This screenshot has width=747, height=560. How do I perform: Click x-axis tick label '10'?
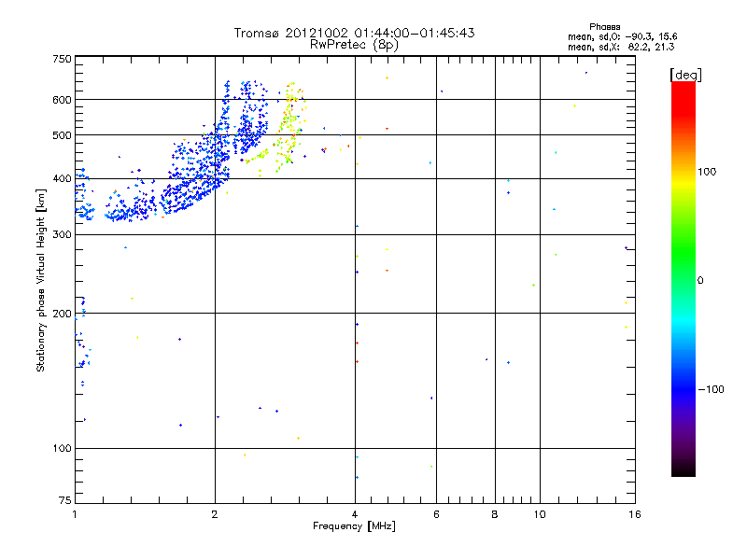pos(540,514)
